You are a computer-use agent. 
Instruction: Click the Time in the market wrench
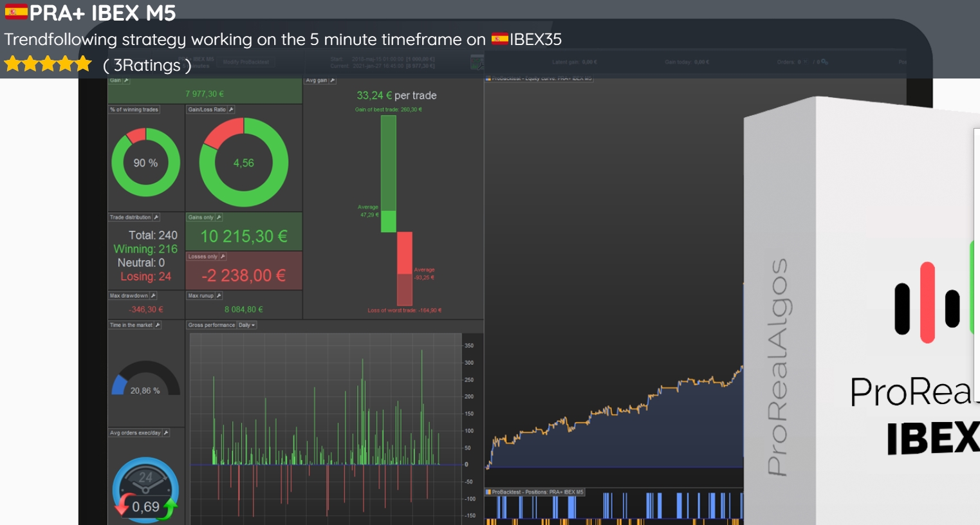pos(158,325)
